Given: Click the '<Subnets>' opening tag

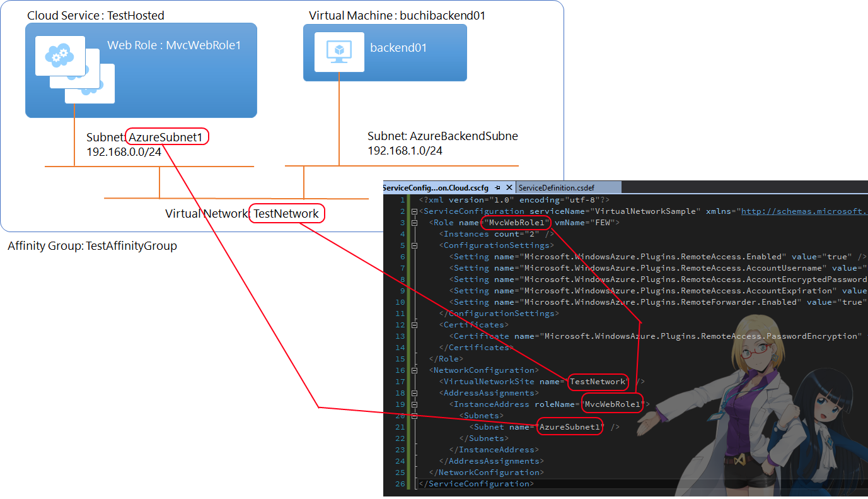Looking at the screenshot, I should [x=481, y=416].
